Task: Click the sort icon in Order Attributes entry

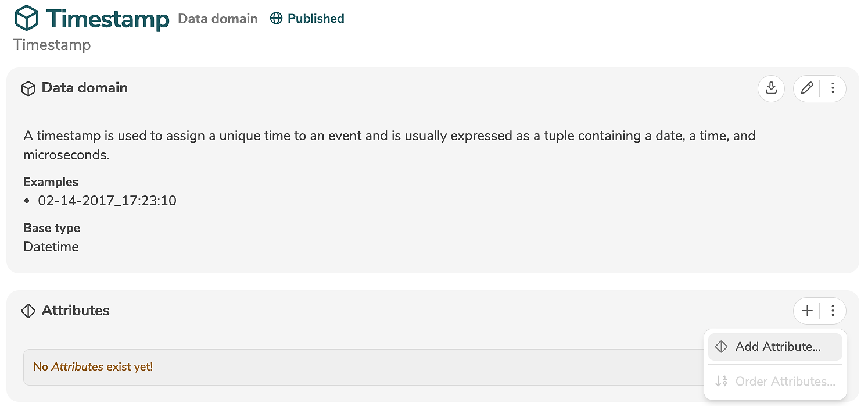Action: (722, 382)
